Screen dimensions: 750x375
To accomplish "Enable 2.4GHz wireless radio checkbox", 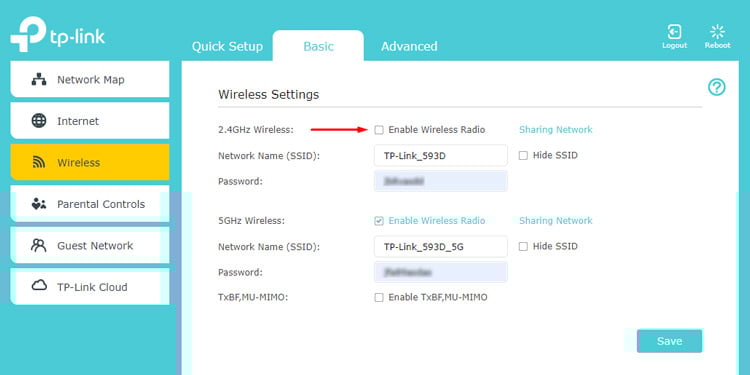I will click(379, 130).
